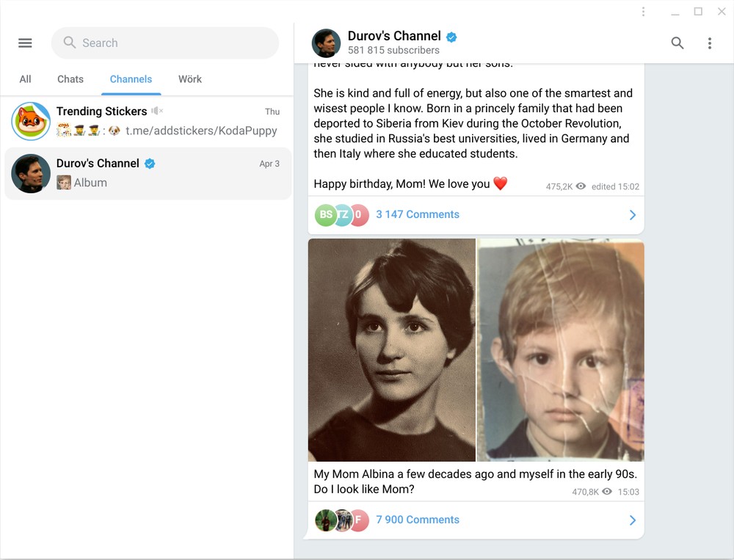
Task: Click the muted speaker icon on Trending Stickers
Action: click(157, 111)
